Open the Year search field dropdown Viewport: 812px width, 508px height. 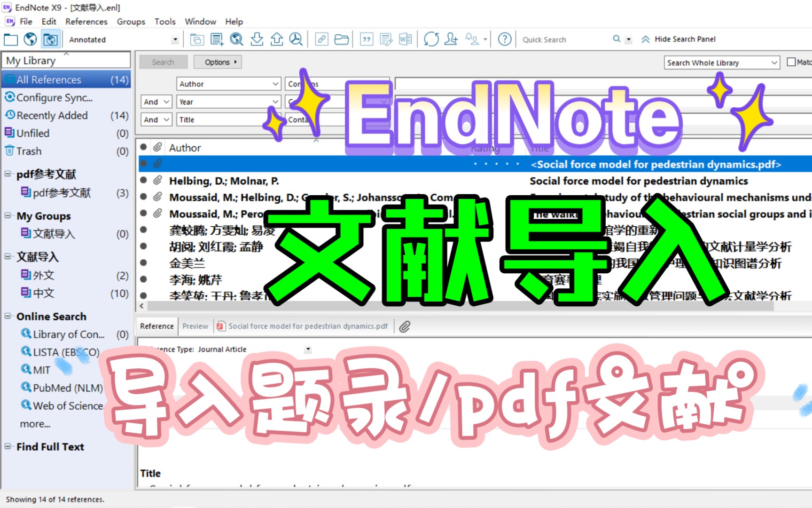[276, 102]
